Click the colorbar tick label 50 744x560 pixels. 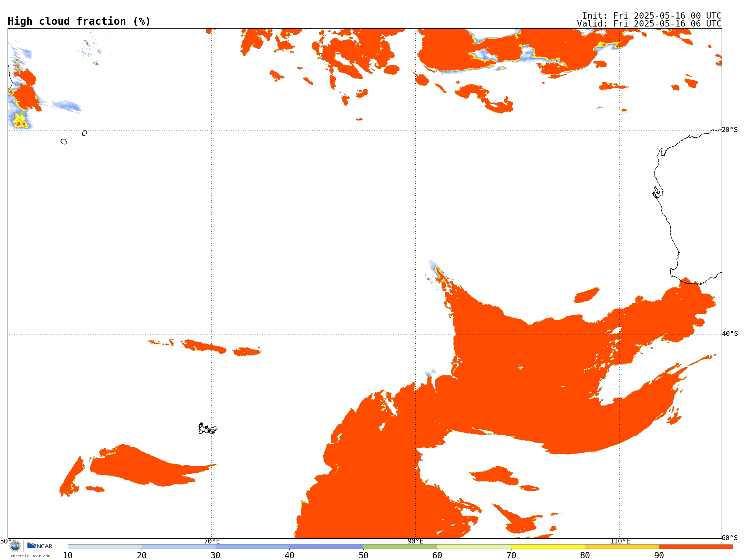(x=363, y=556)
